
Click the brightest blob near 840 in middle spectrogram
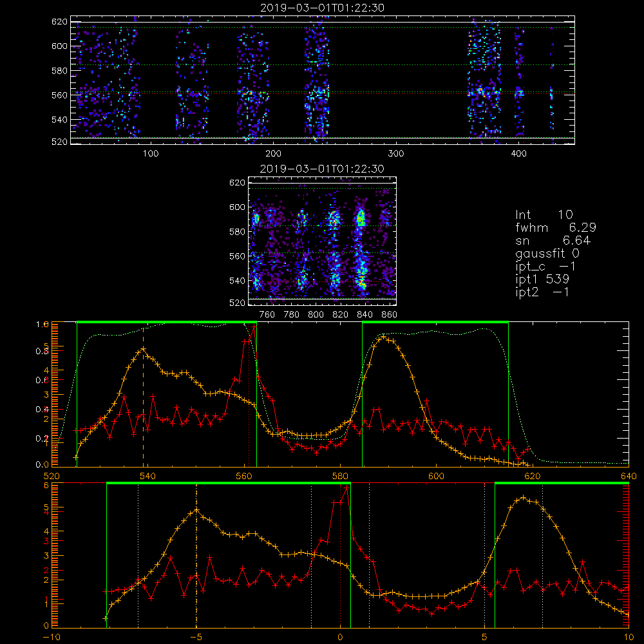tap(361, 218)
